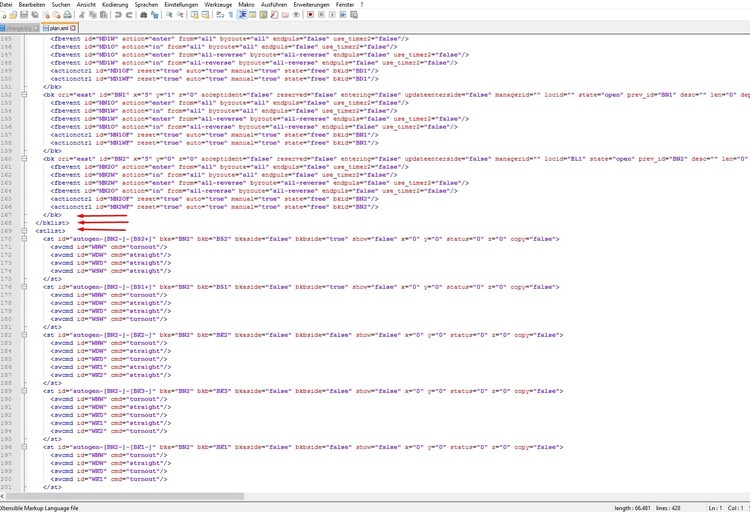Open Find dialog with binoculars icon
Screen dimensions: 750x512
click(143, 15)
